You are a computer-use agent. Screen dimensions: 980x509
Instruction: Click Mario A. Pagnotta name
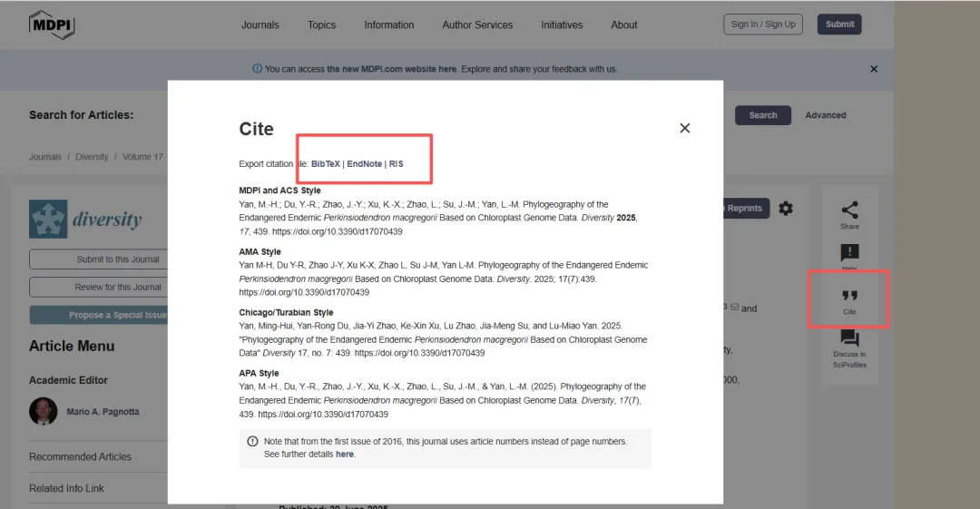click(103, 412)
